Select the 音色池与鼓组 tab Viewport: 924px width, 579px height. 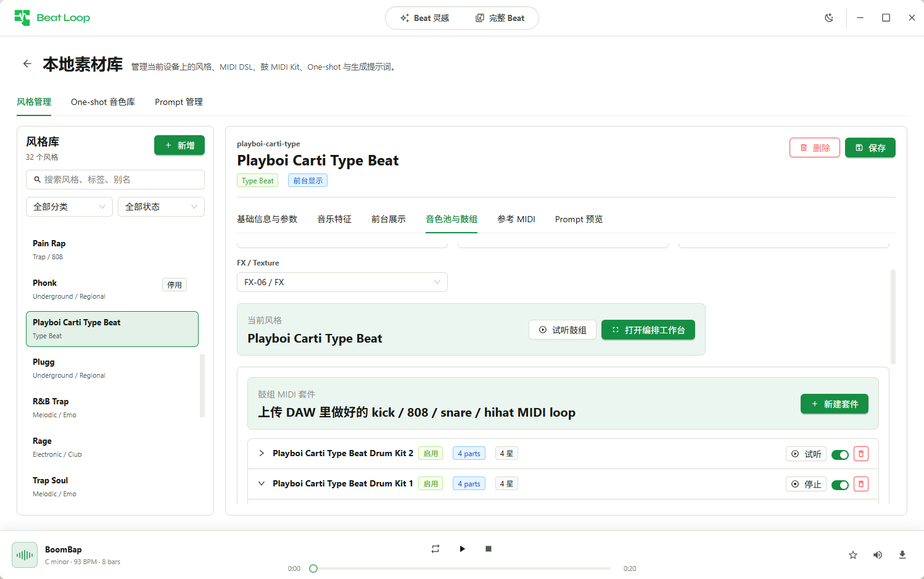452,219
